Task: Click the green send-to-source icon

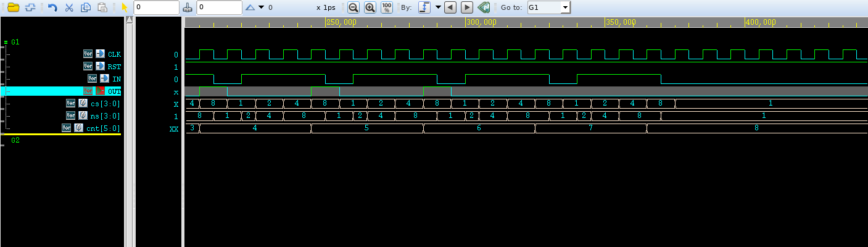Action: point(484,7)
